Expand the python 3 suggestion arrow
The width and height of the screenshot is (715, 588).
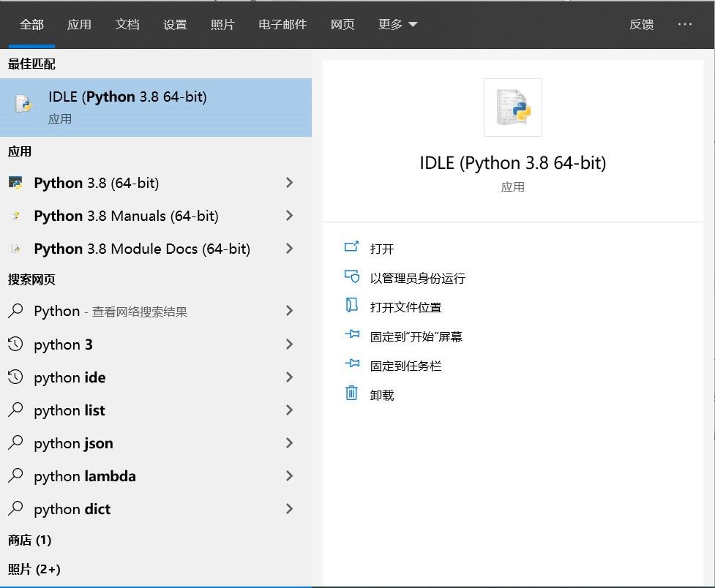pyautogui.click(x=289, y=344)
